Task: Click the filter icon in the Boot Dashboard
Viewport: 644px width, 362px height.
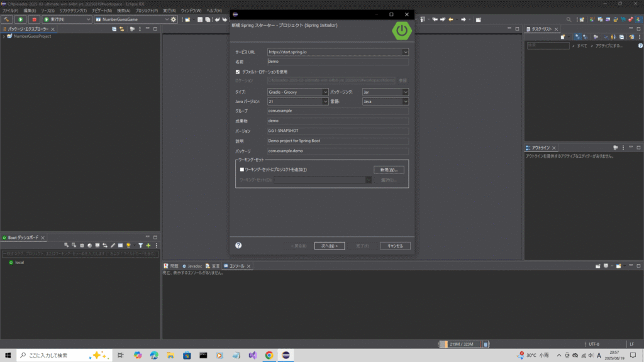Action: 140,246
